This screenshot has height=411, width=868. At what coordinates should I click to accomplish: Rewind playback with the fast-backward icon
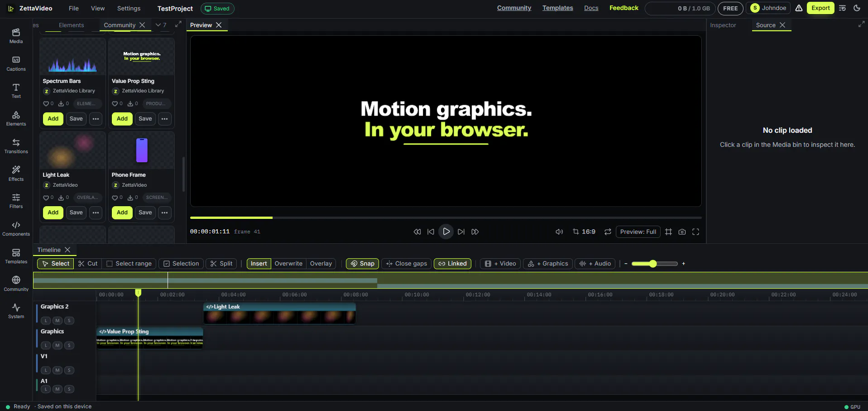417,232
